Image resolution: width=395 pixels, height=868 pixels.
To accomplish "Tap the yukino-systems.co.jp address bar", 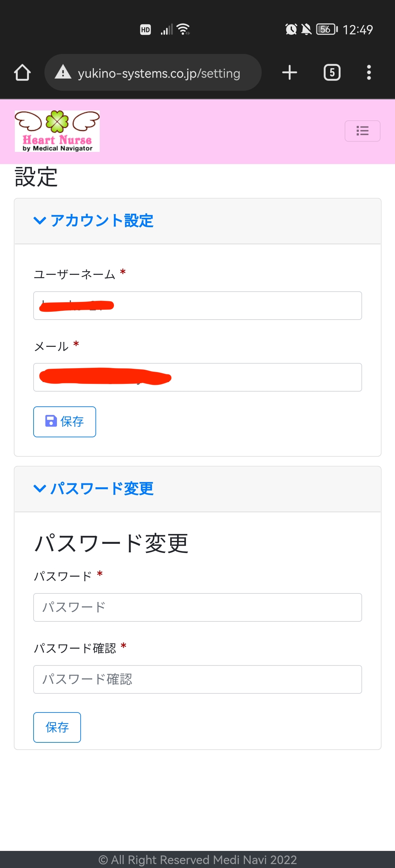I will 159,73.
